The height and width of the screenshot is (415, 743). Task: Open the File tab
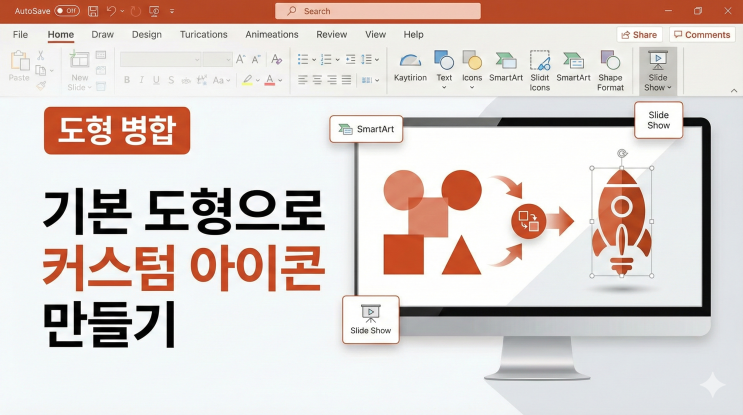pyautogui.click(x=20, y=35)
